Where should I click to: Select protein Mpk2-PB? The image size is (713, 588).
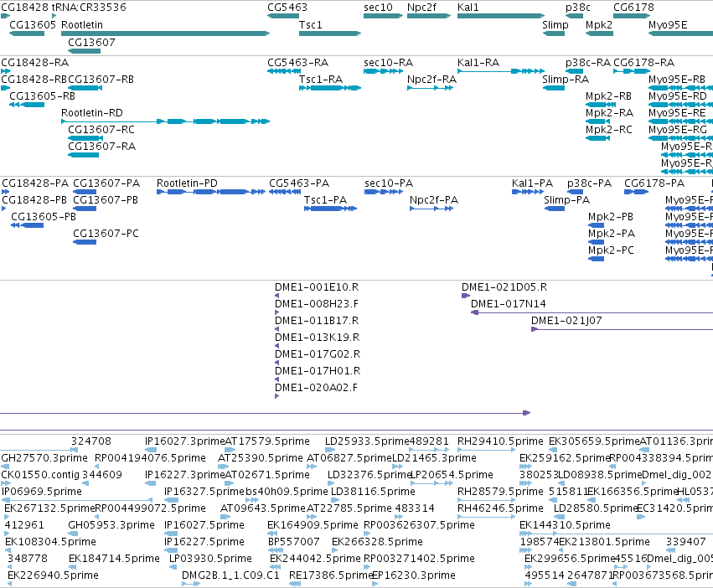point(597,225)
